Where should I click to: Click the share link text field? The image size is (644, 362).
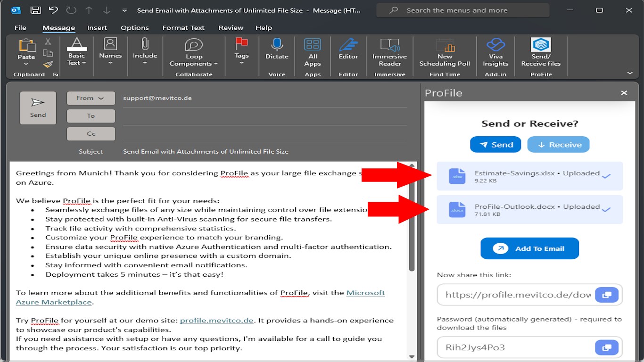(518, 295)
